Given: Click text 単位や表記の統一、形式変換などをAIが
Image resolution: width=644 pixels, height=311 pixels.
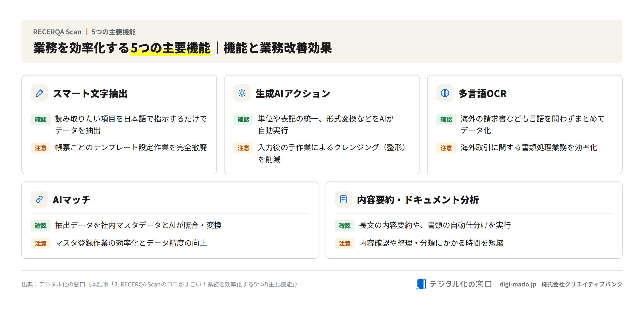Looking at the screenshot, I should (326, 118).
